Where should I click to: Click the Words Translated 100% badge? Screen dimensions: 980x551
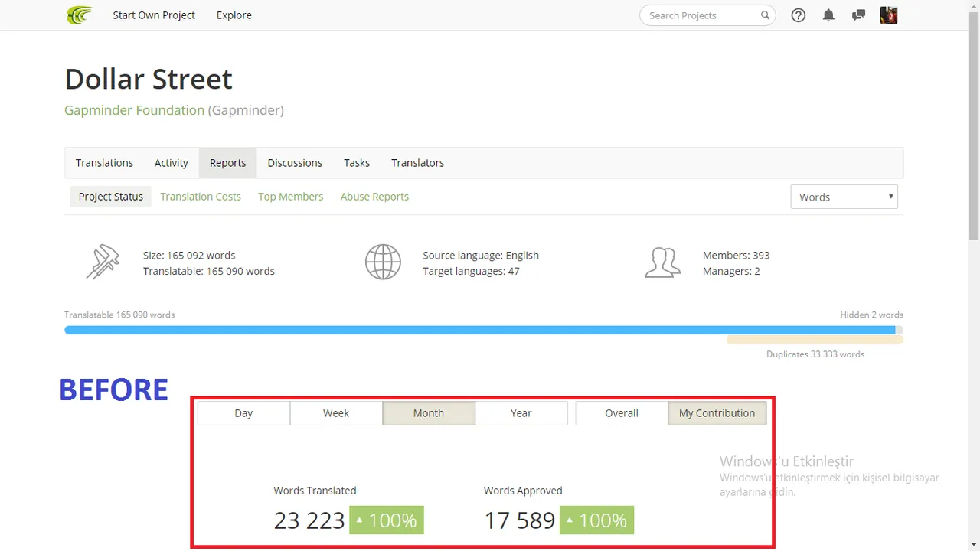click(x=387, y=520)
